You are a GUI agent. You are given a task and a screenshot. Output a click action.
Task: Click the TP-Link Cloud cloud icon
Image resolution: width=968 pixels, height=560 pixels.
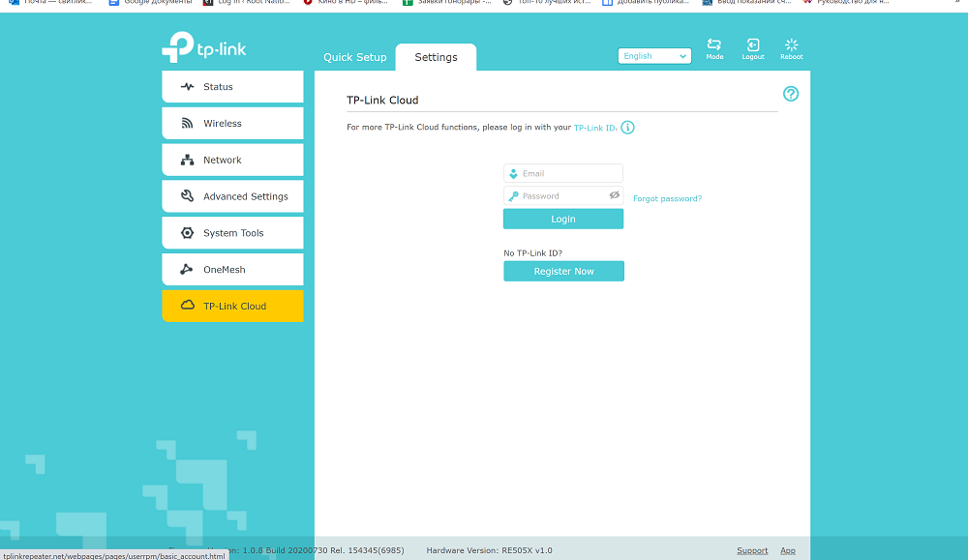coord(188,305)
